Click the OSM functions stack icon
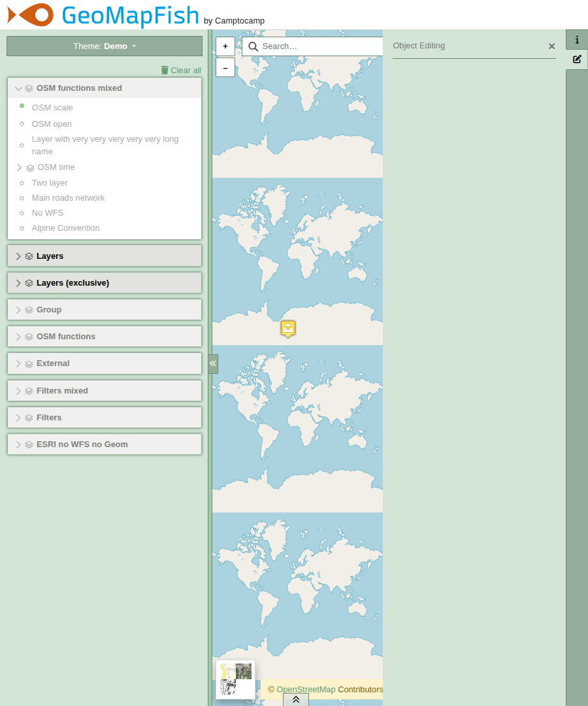The height and width of the screenshot is (706, 588). 29,337
